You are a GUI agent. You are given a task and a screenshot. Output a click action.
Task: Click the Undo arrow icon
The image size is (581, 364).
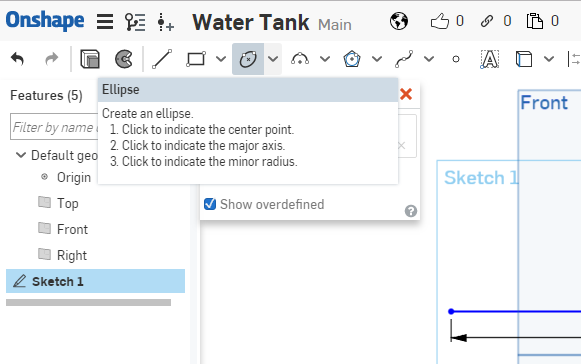coord(17,59)
